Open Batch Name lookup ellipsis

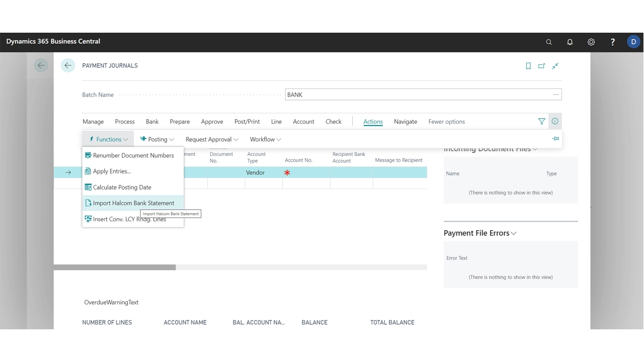pos(556,95)
